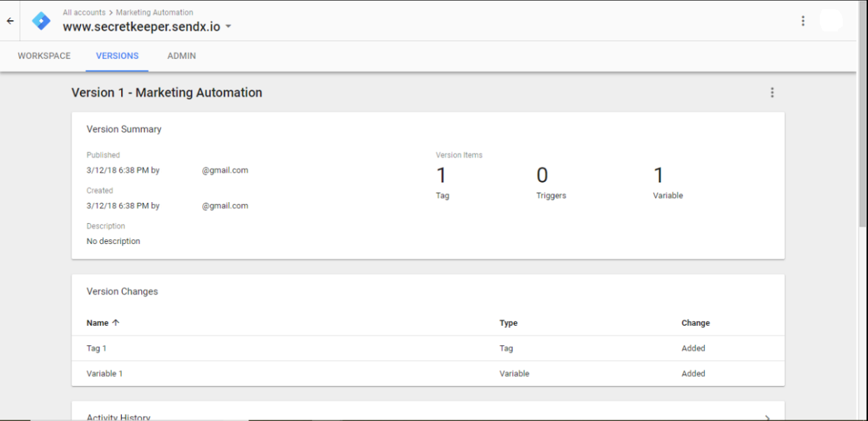Viewport: 868px width, 421px height.
Task: Click the user account avatar
Action: (x=831, y=21)
